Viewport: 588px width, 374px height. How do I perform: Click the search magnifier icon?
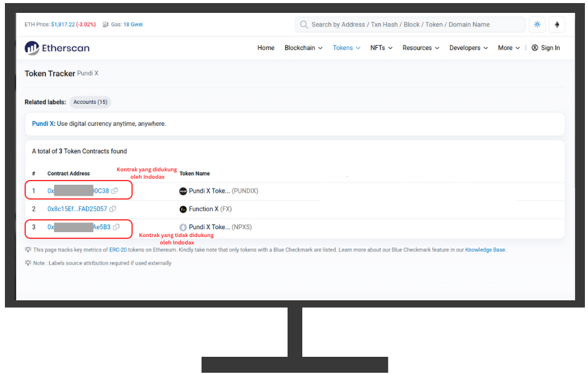(x=304, y=25)
